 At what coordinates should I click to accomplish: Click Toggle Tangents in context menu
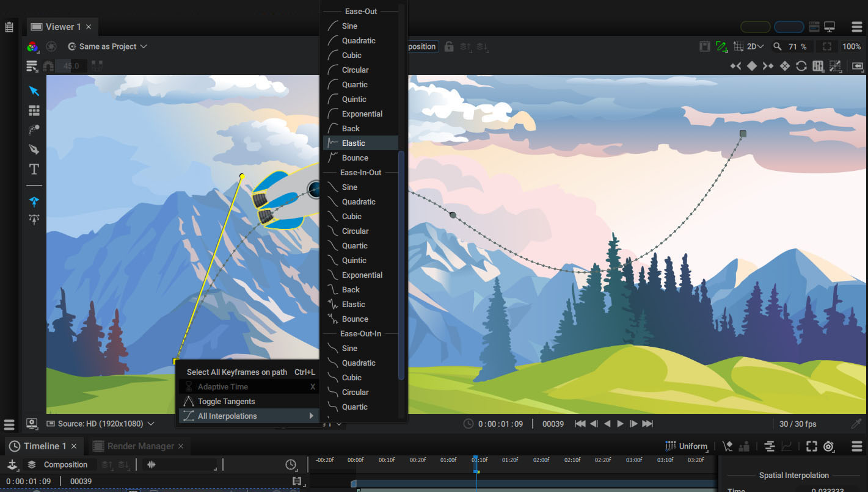click(226, 401)
